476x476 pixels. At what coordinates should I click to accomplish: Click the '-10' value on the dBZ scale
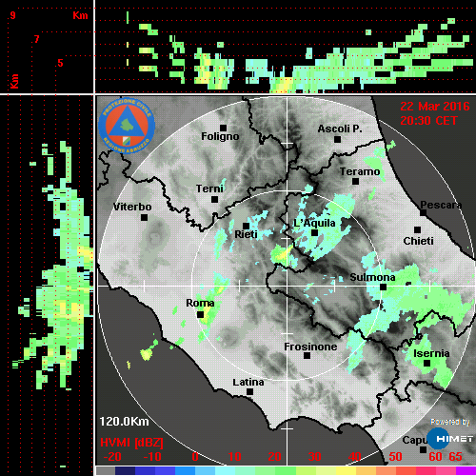click(152, 457)
